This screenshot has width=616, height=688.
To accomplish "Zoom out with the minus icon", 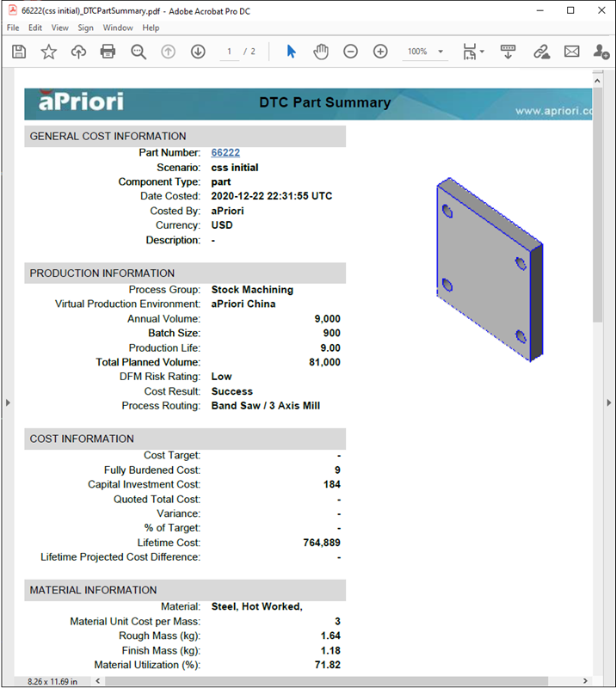I will click(350, 52).
